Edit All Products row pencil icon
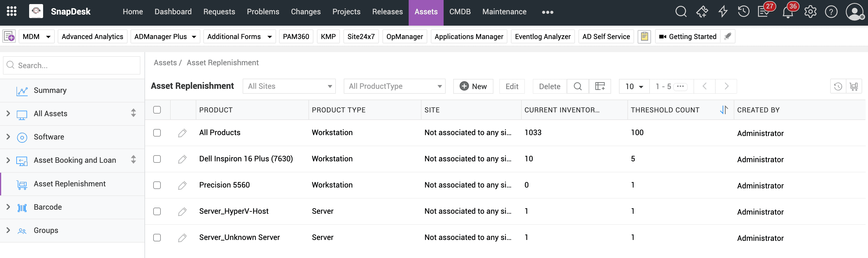Screen dimensions: 868x258 tap(182, 133)
